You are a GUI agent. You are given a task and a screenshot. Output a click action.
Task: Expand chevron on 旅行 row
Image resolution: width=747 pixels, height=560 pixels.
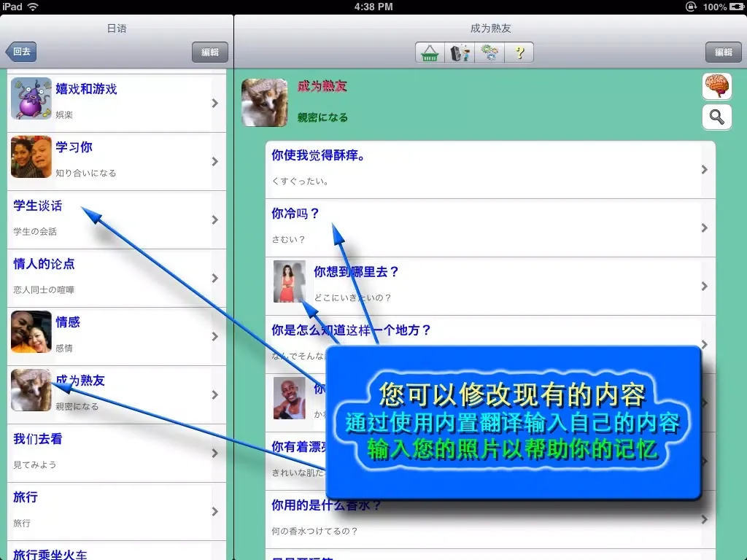click(x=215, y=511)
